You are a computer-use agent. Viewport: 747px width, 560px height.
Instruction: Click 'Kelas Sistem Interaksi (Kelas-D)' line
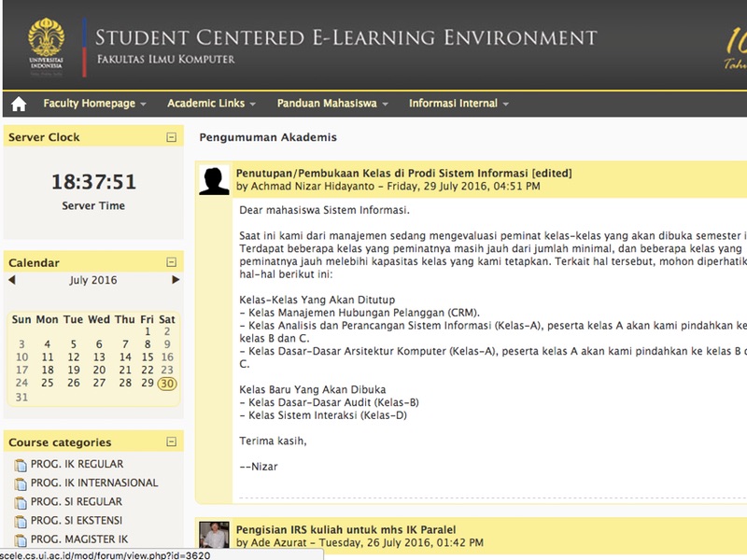(x=328, y=415)
